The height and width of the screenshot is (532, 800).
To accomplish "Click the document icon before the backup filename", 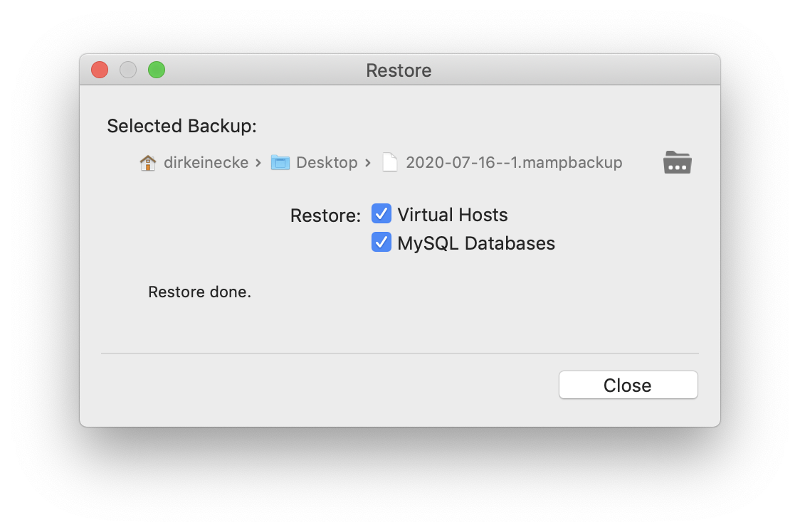I will [x=389, y=162].
